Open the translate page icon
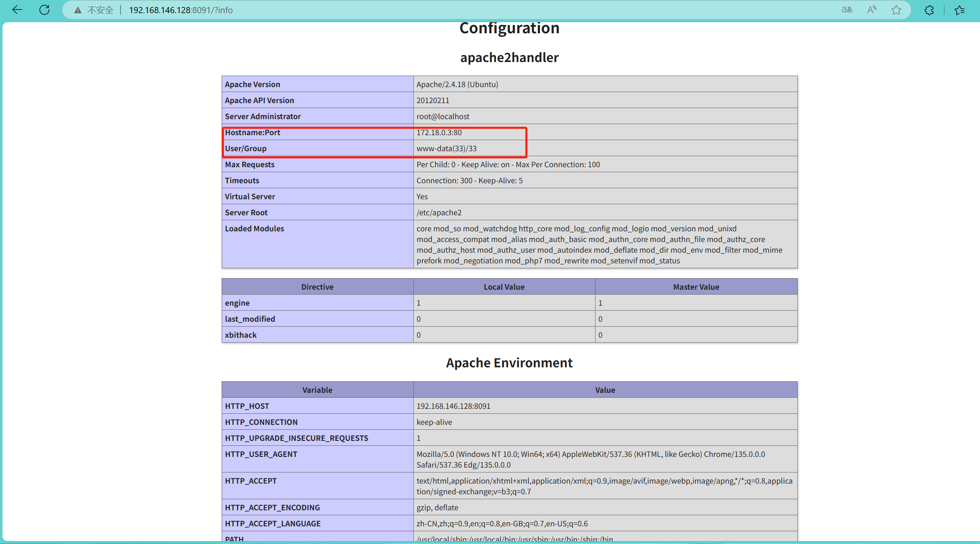The width and height of the screenshot is (980, 544). (847, 10)
